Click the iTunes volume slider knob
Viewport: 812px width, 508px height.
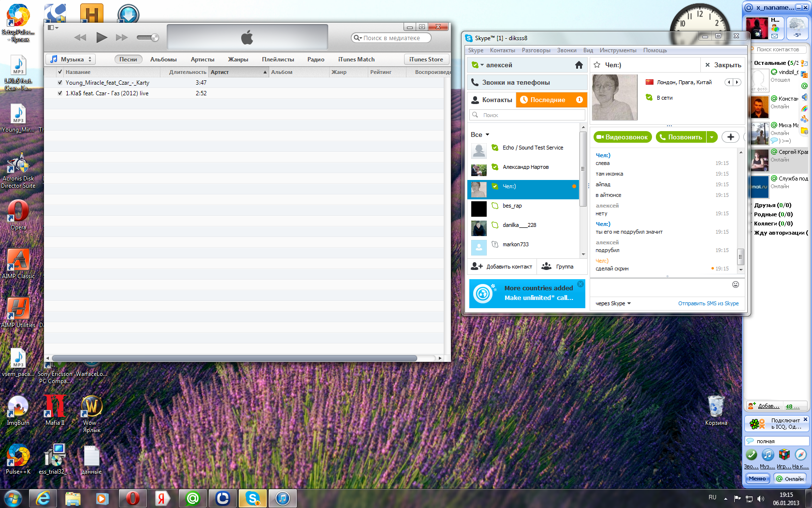click(x=155, y=37)
